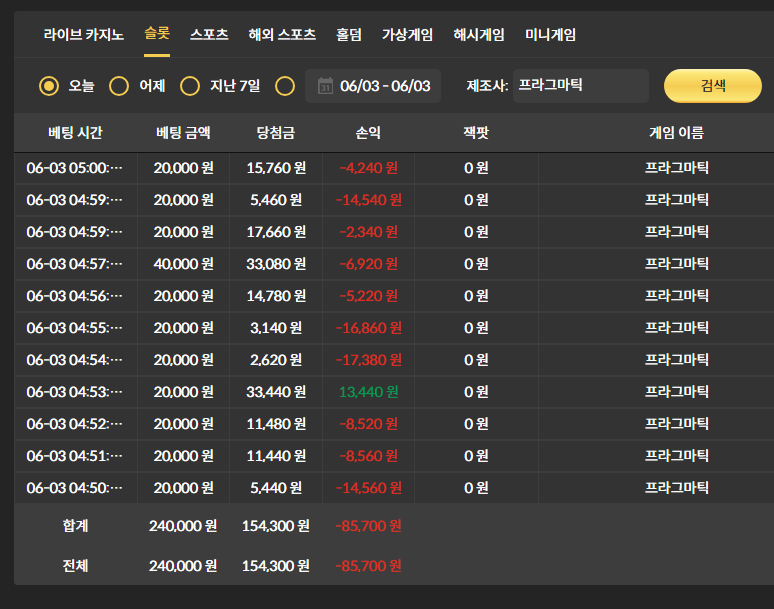Click the -14,540 원 loss value
The height and width of the screenshot is (609, 774).
tap(368, 200)
